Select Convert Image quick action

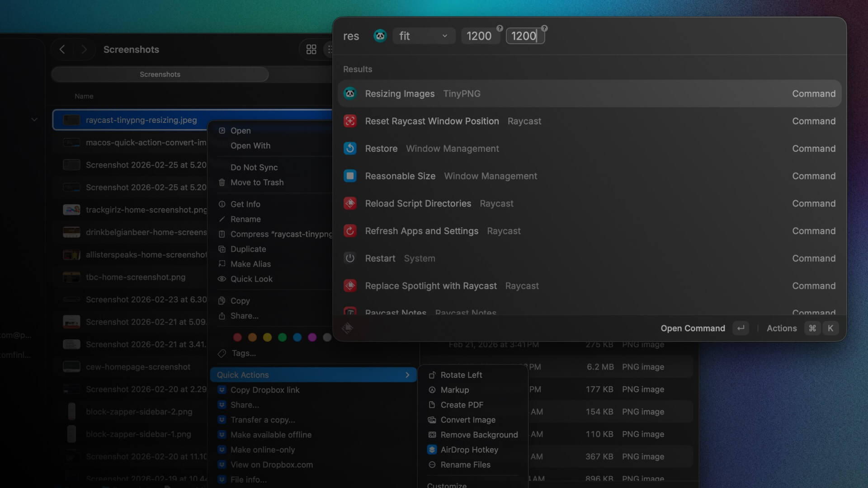pyautogui.click(x=468, y=420)
